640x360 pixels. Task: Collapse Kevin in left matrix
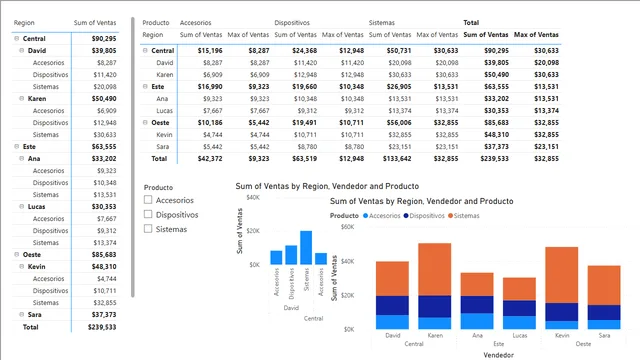coord(22,267)
